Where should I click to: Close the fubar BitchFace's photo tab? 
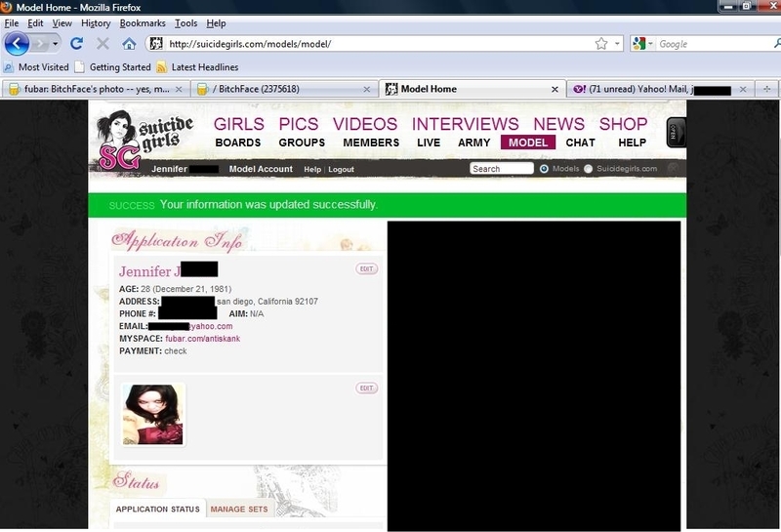179,89
